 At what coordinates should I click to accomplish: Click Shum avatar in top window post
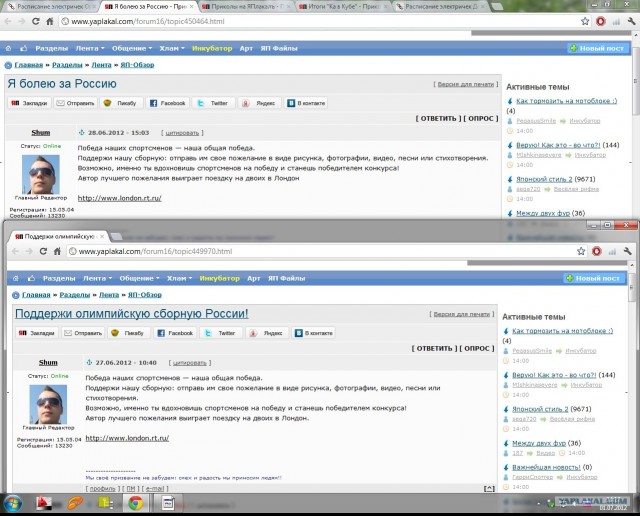coord(41,174)
